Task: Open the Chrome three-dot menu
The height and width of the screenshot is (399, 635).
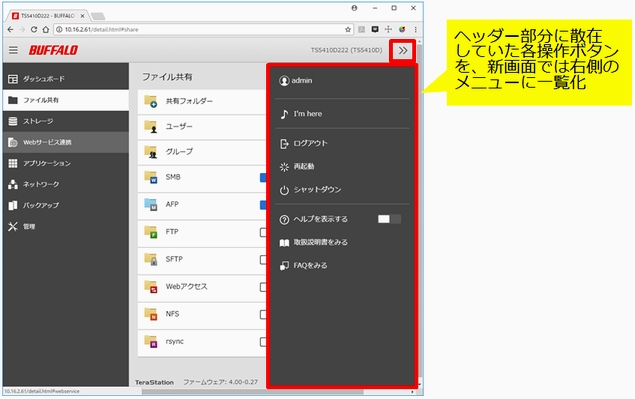Action: tap(416, 30)
